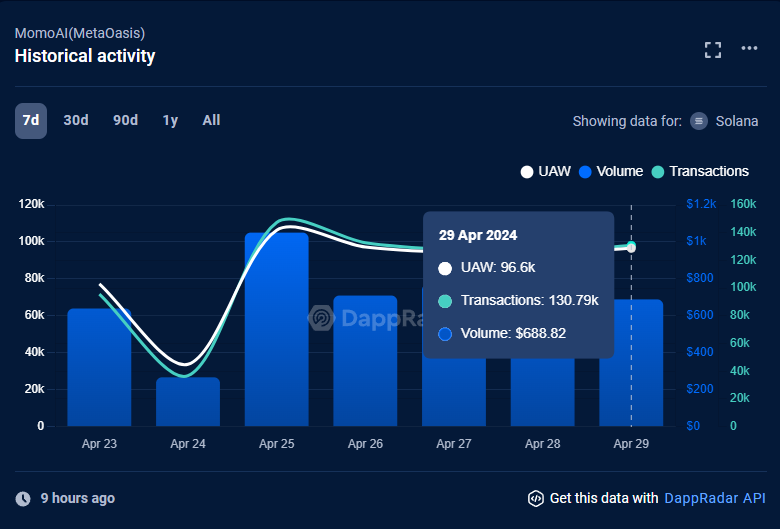Screen dimensions: 780x529
Task: Toggle the Transactions series in legend
Action: pos(700,171)
